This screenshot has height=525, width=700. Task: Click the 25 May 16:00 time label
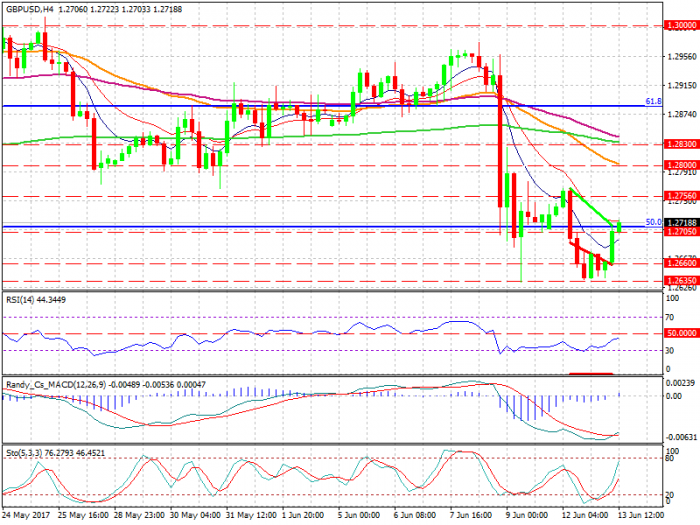83,515
